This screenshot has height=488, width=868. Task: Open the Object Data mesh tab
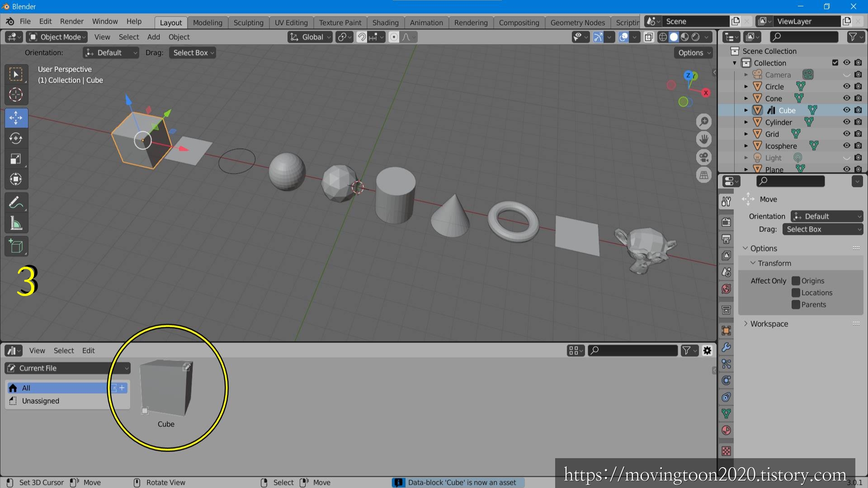[726, 413]
